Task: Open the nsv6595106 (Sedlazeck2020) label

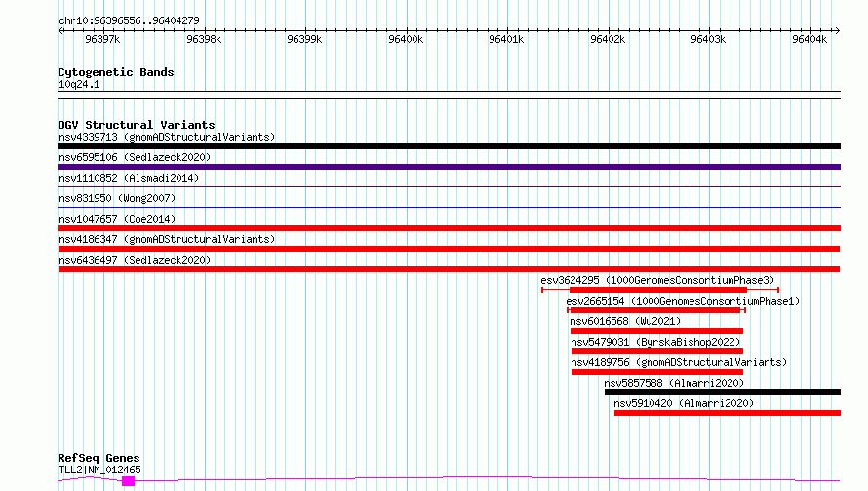Action: [x=135, y=157]
